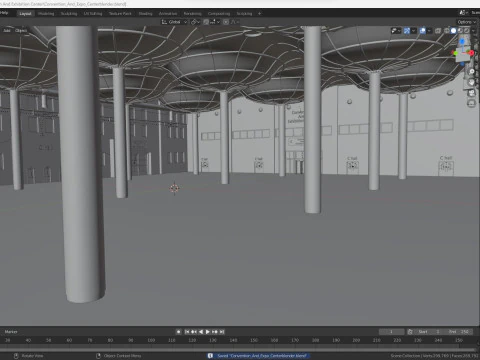Select the Layout workspace tab
This screenshot has height=360, width=480.
25,14
